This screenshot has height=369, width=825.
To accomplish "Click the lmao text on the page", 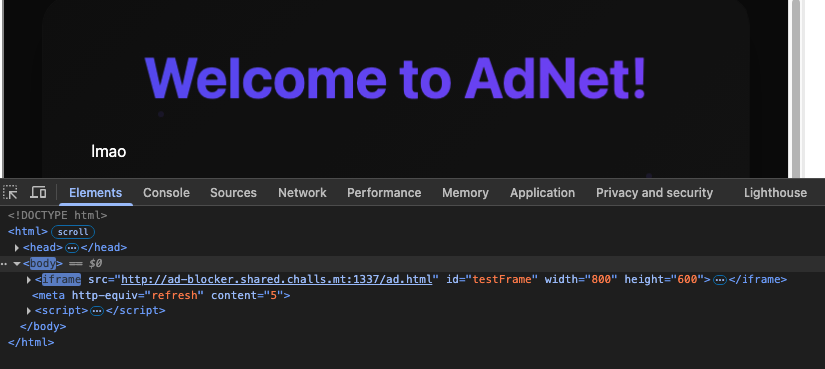I will (108, 152).
